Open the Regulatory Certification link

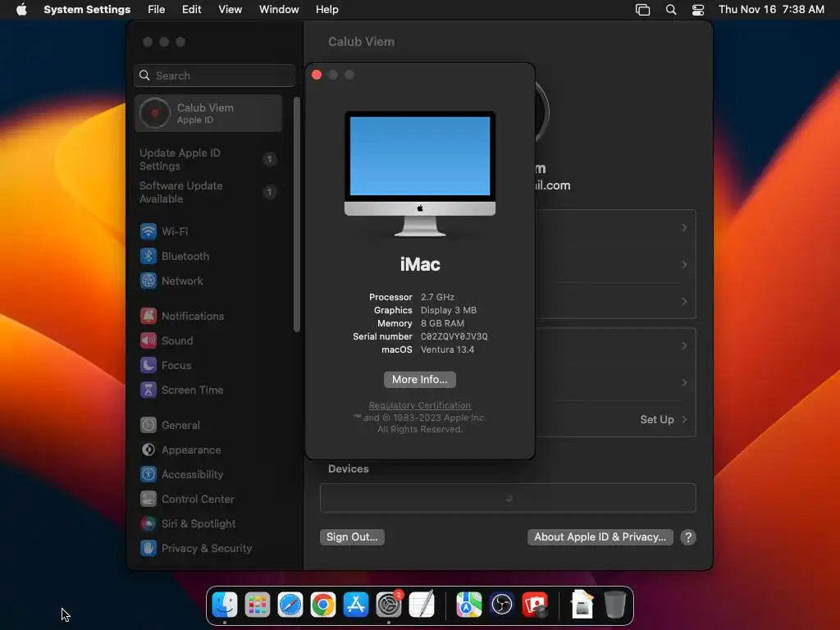coord(419,405)
